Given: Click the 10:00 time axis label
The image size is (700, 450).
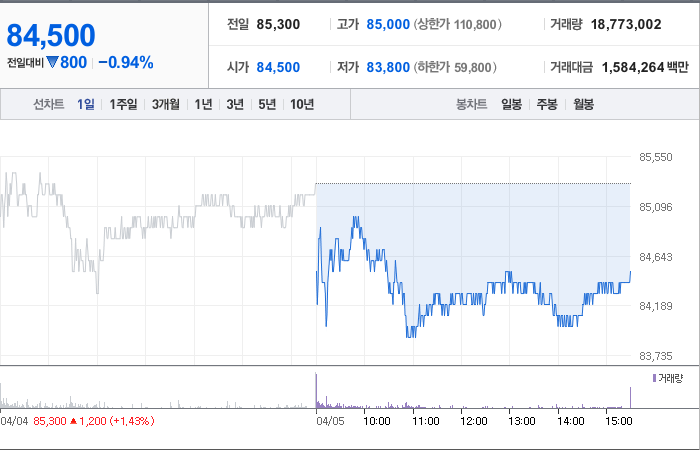Looking at the screenshot, I should (x=376, y=421).
